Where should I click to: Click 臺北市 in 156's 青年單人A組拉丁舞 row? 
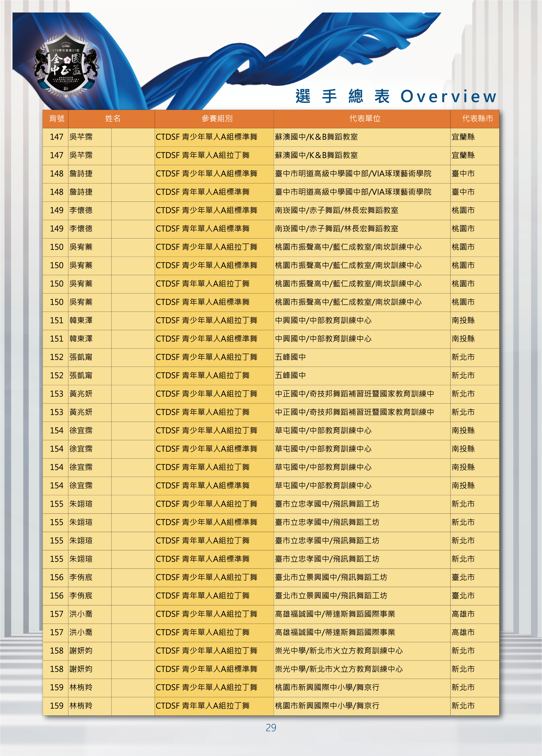point(463,595)
